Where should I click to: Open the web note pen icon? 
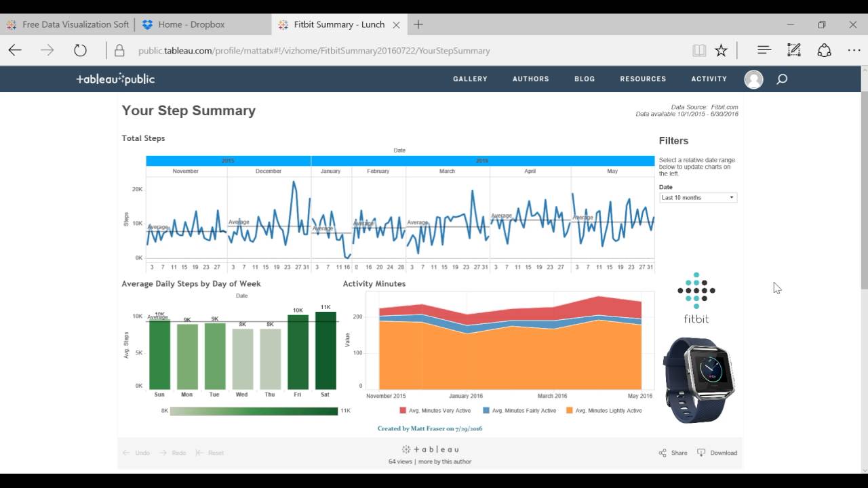coord(793,50)
